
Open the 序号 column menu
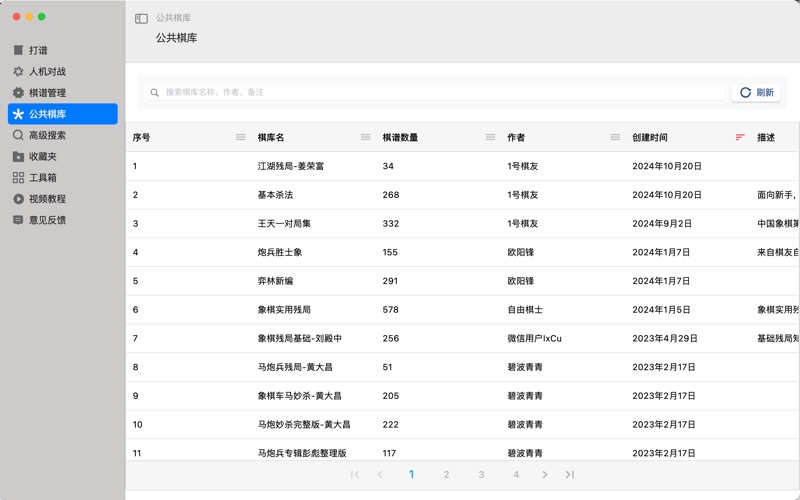click(x=240, y=137)
